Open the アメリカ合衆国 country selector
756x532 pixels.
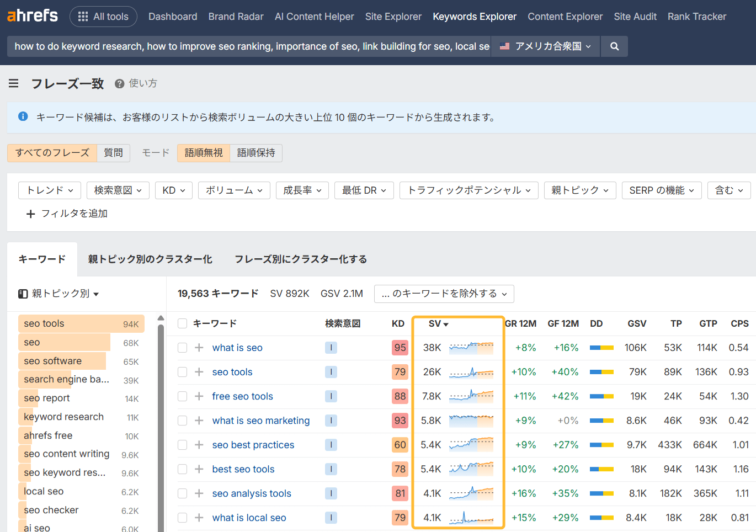point(545,46)
